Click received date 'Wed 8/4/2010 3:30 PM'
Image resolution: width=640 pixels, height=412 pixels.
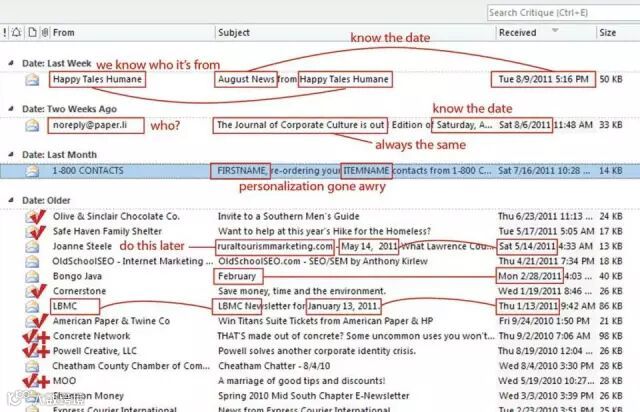[546, 366]
